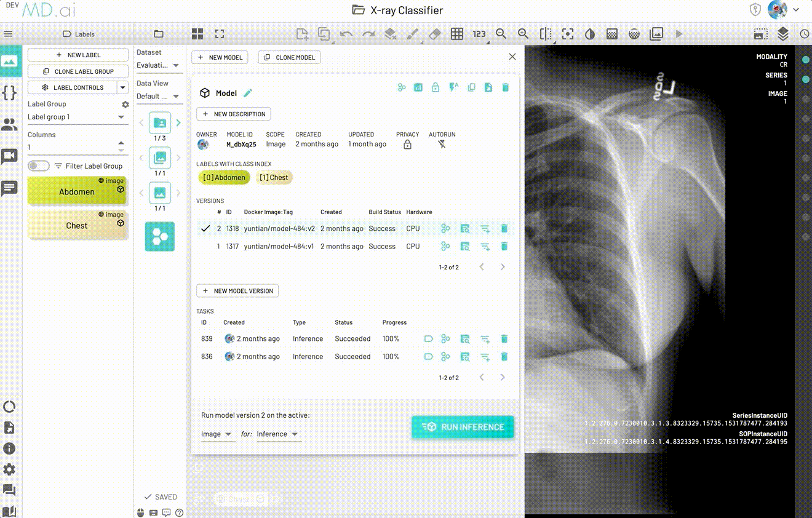The height and width of the screenshot is (518, 812).
Task: Open the hamburger menu at top left
Action: 9,34
